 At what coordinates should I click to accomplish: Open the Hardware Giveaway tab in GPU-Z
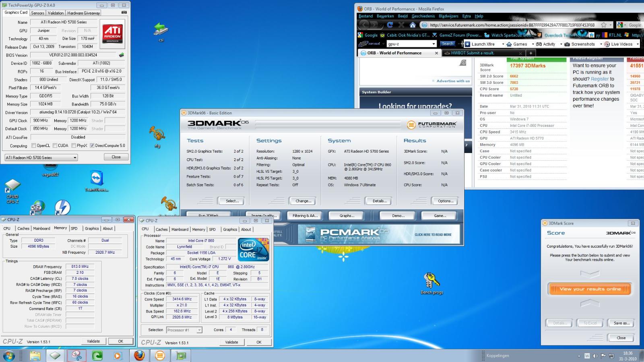tap(83, 13)
